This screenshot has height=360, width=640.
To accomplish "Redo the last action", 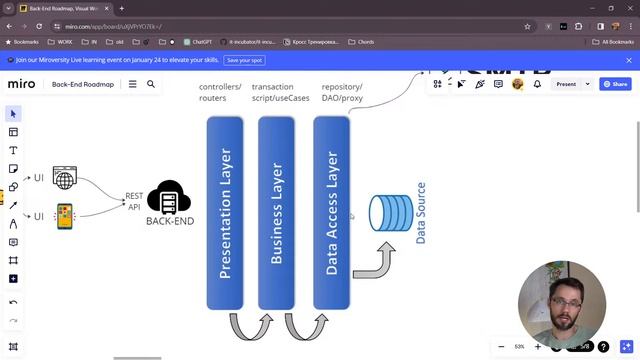I will 13,321.
